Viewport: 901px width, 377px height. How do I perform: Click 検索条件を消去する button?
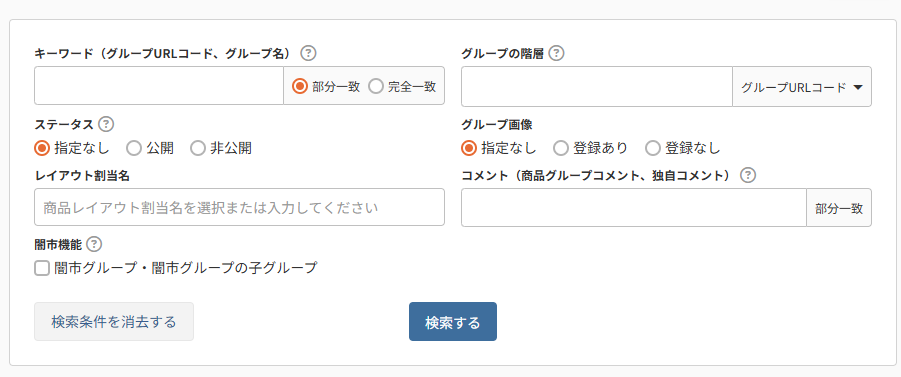coord(114,322)
